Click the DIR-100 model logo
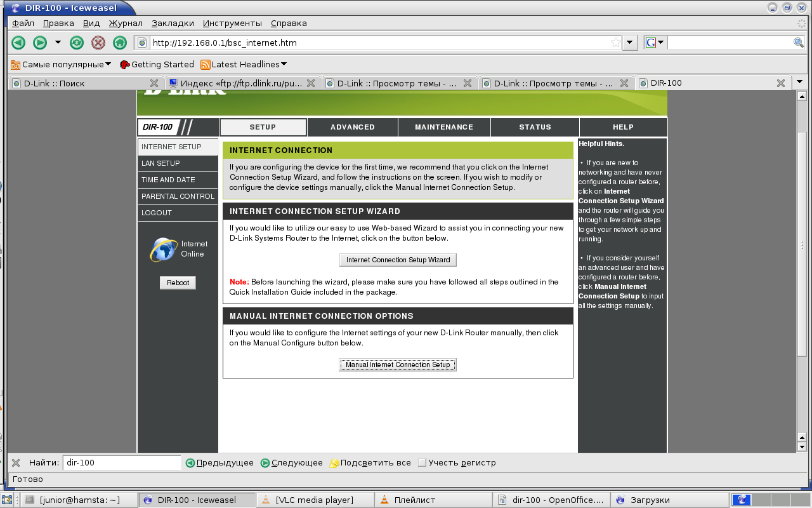Screen dimensions: 812x508 (158, 127)
